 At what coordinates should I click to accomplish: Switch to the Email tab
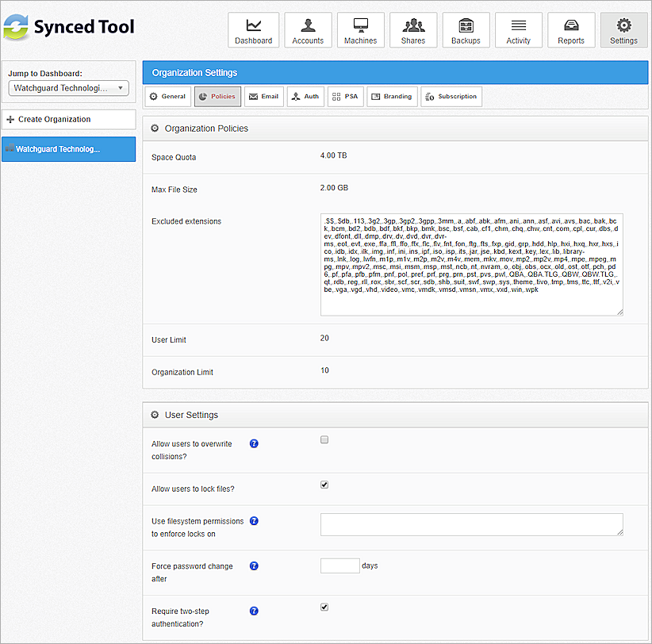pos(263,96)
